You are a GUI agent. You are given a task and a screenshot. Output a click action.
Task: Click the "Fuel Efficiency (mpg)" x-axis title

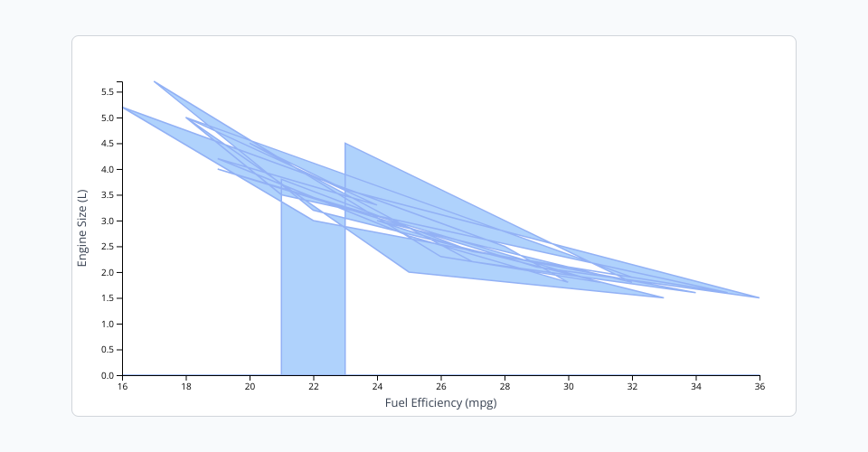[440, 403]
